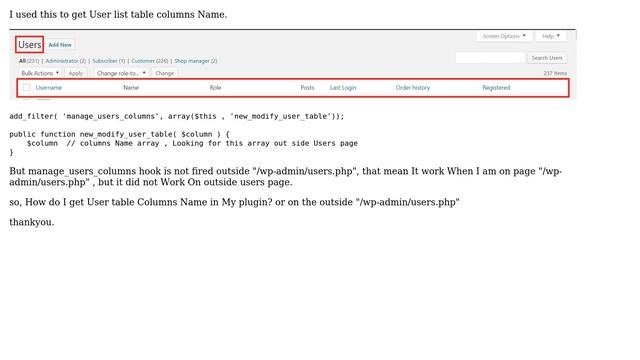Click the add_filter manage_users_columns code line
Viewport: 640px width, 360px height.
coord(177,116)
